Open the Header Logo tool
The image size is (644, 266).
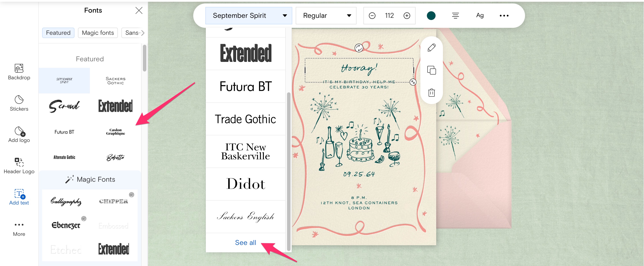[x=19, y=166]
